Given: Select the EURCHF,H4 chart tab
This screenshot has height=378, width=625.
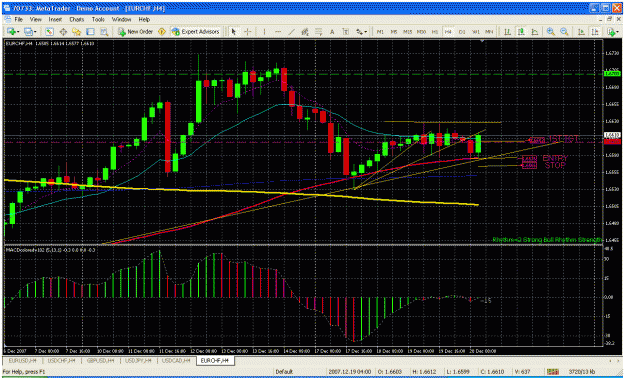Looking at the screenshot, I should [x=215, y=360].
